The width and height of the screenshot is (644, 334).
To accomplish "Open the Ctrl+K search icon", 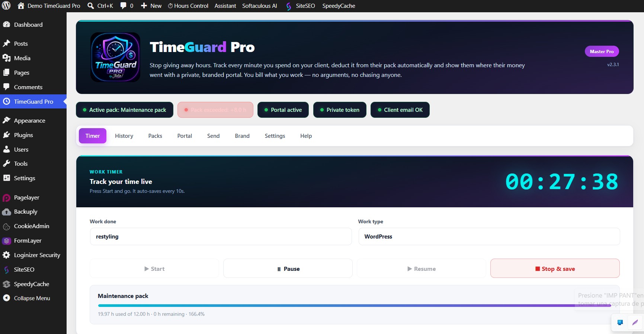I will point(90,6).
